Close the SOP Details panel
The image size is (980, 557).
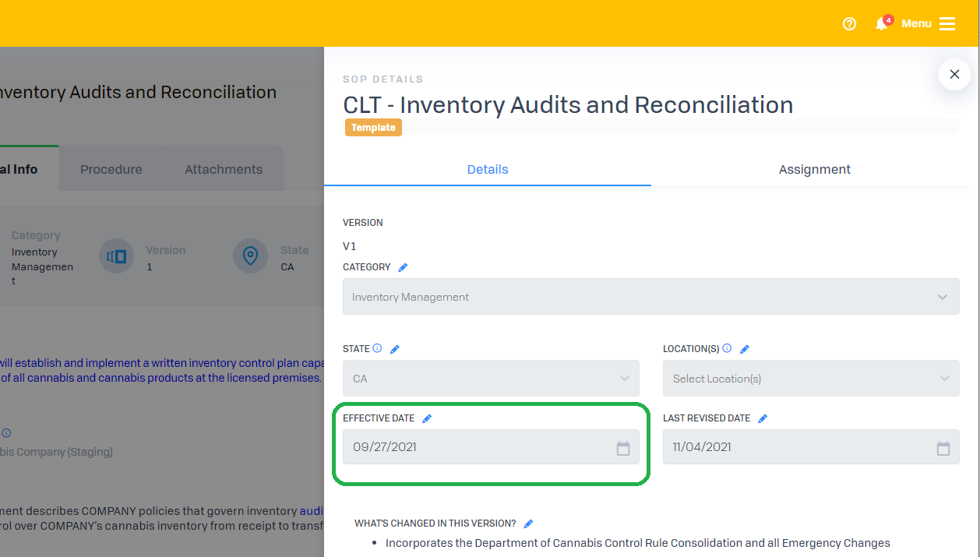click(x=954, y=75)
